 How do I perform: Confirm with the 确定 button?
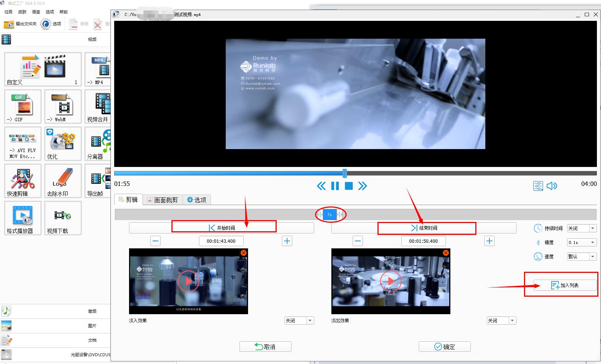point(444,347)
